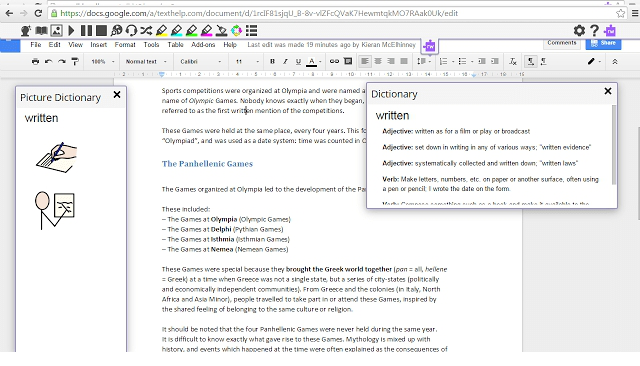
Task: Open the font size 11 dropdown
Action: [x=247, y=62]
